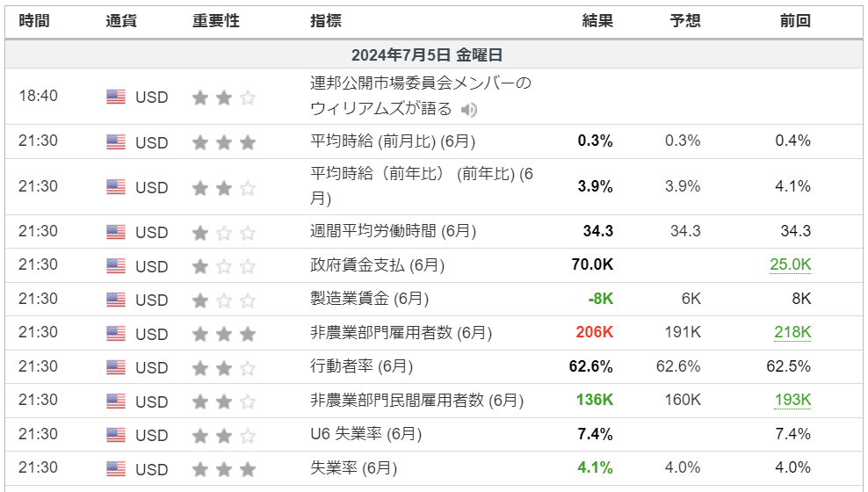This screenshot has width=868, height=492.
Task: Click the US flag in the 失業率 (6月) row
Action: point(116,469)
